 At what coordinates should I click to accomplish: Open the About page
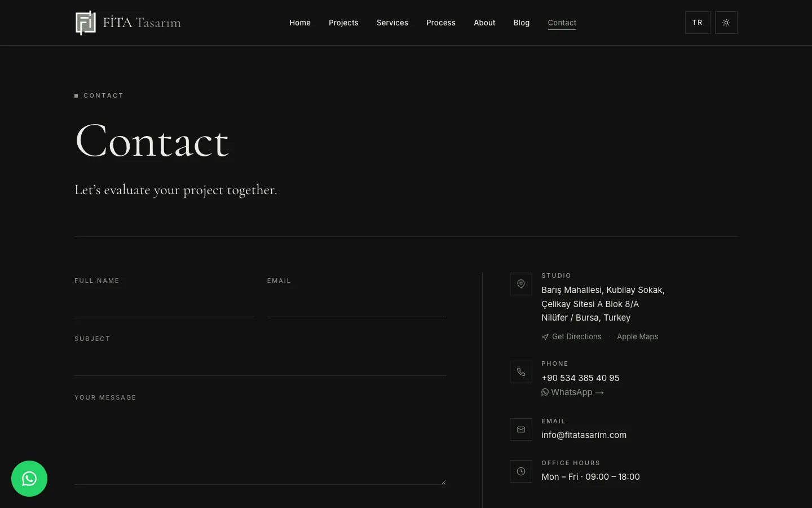click(484, 23)
